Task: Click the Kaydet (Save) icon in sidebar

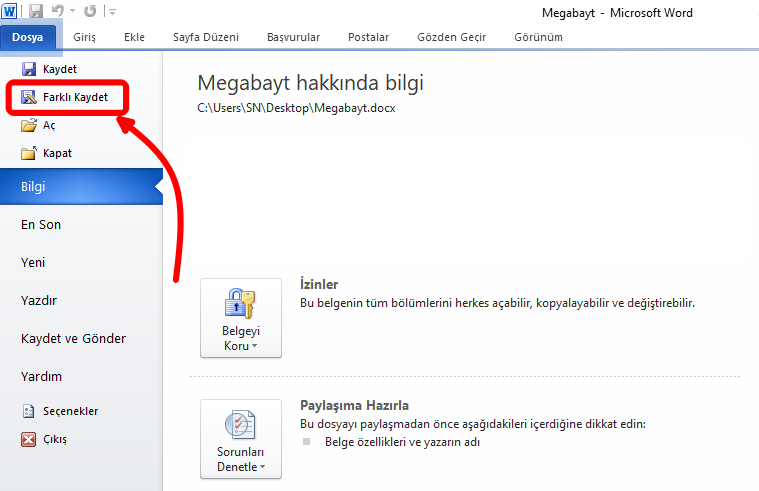Action: pos(29,69)
